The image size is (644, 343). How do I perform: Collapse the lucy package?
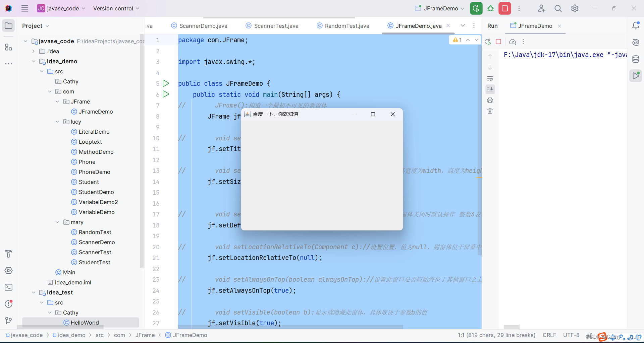57,122
